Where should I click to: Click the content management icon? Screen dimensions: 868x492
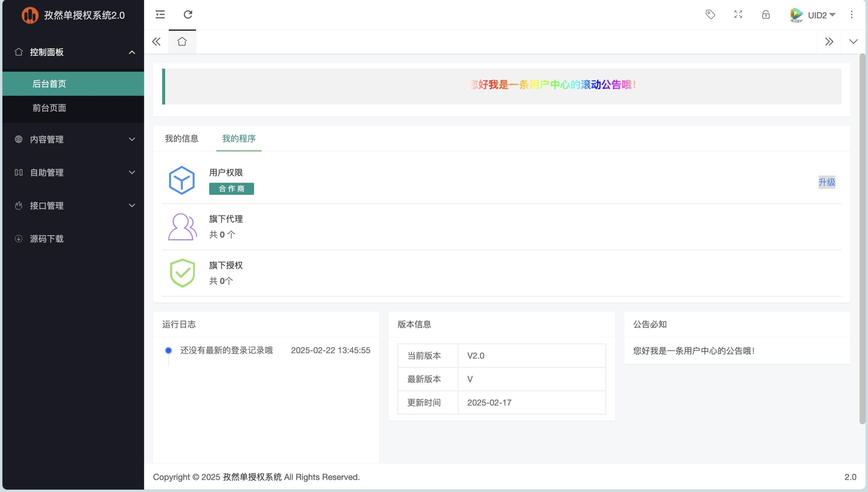(x=17, y=139)
